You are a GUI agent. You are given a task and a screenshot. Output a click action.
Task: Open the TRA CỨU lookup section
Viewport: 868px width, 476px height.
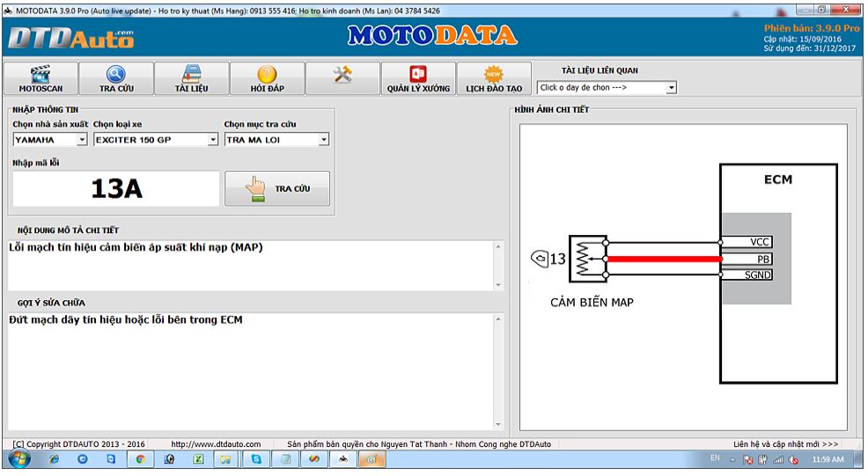(x=116, y=78)
